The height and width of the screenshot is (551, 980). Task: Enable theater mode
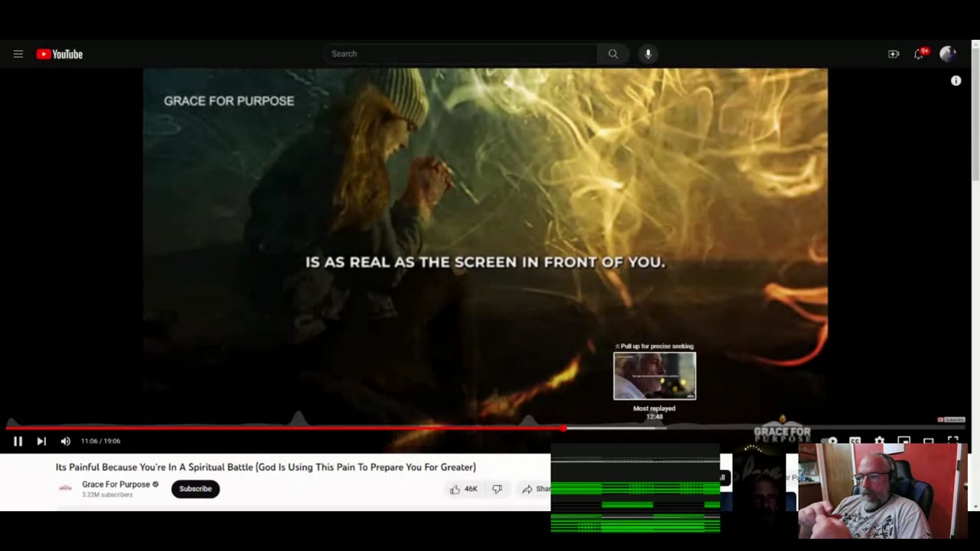click(x=929, y=441)
